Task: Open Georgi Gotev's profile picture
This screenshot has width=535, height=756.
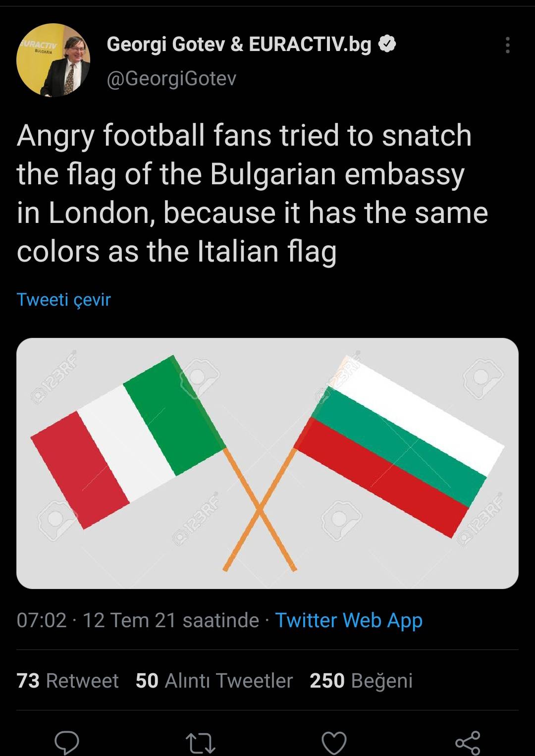Action: pos(53,60)
